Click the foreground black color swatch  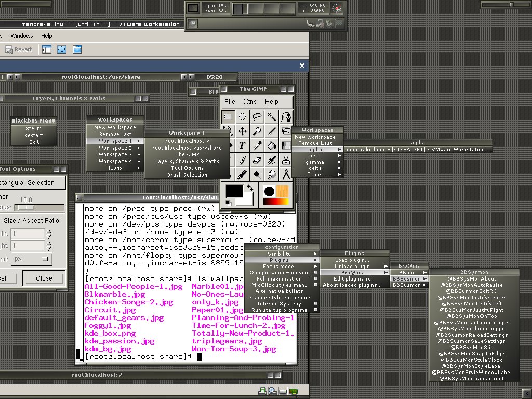coord(234,191)
